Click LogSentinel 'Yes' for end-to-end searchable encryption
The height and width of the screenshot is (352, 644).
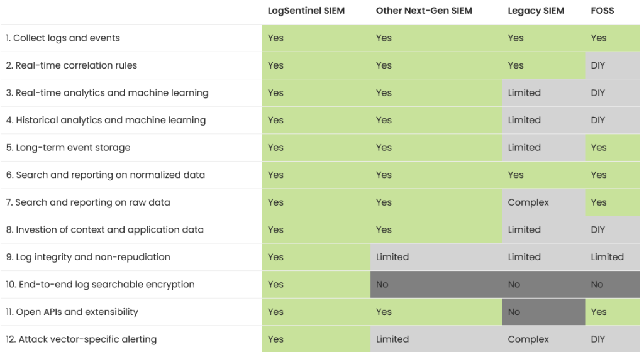click(316, 284)
